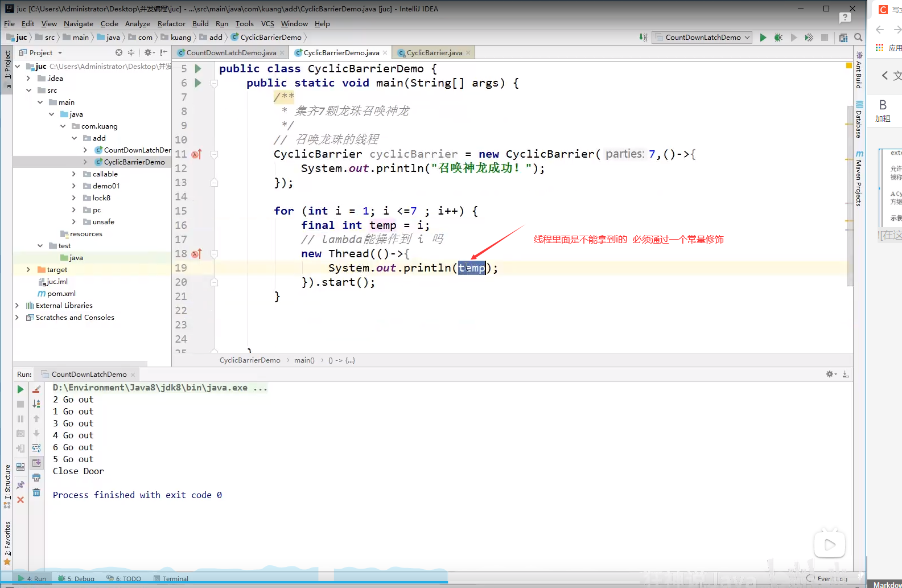Viewport: 902px width, 588px height.
Task: Collapse the src folder
Action: [28, 91]
